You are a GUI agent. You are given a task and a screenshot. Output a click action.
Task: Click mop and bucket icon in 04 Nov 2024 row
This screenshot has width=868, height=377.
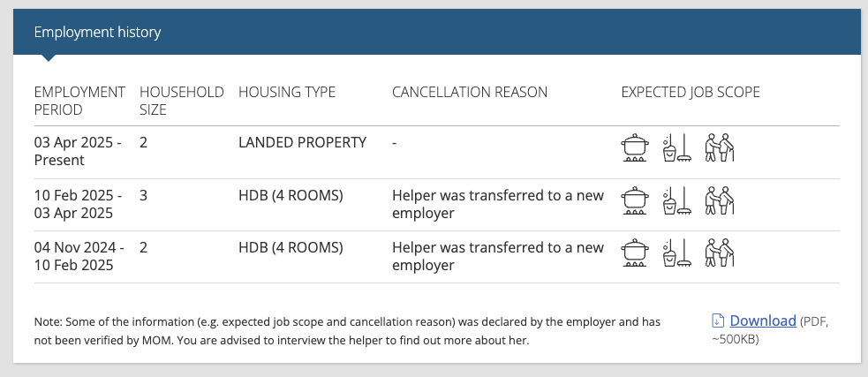tap(677, 253)
